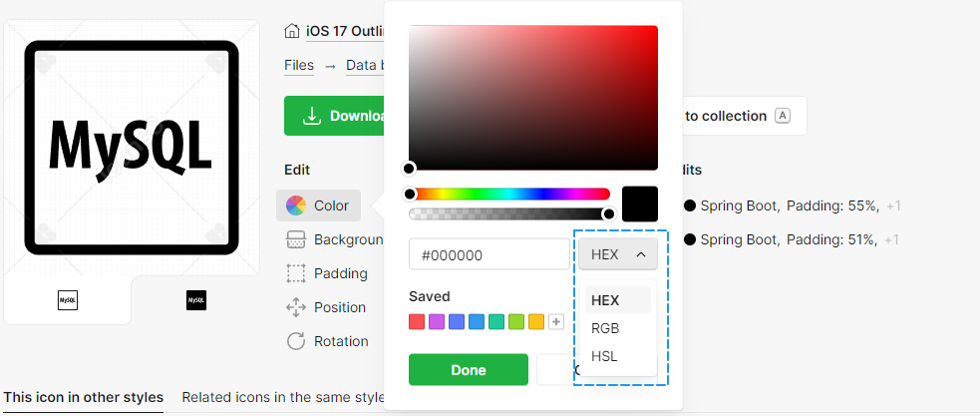The height and width of the screenshot is (416, 980).
Task: Choose RGB in format list
Action: point(617,328)
